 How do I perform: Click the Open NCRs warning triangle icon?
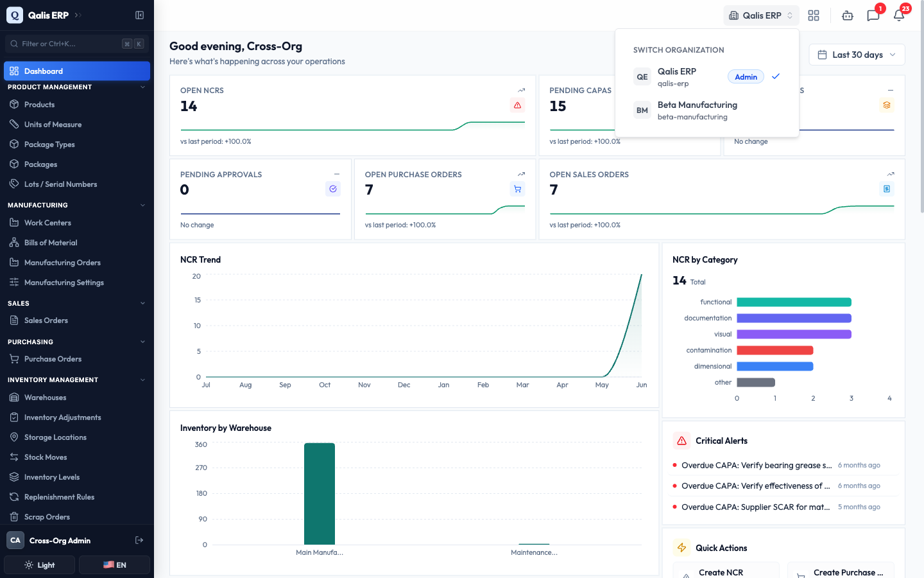(517, 105)
